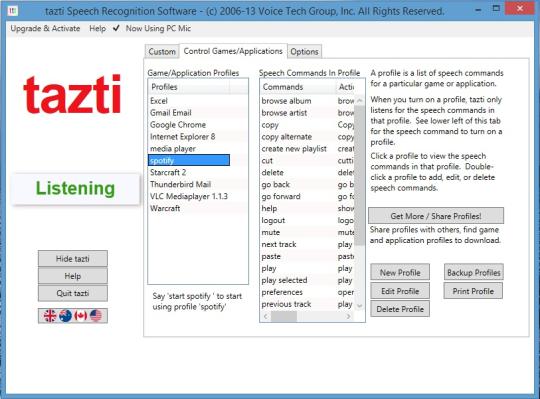The height and width of the screenshot is (399, 540).
Task: Click the Listening status indicator
Action: 75,188
